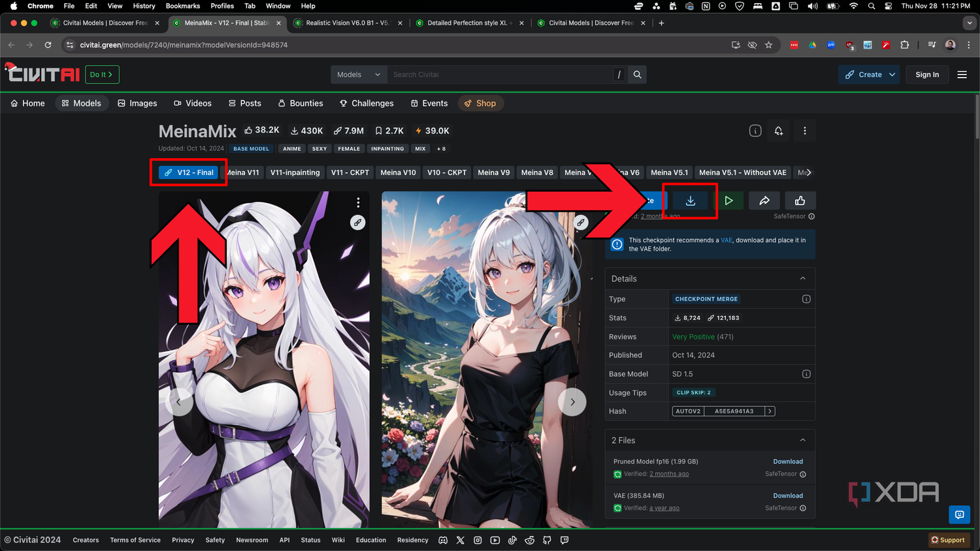Open the blue chat feedback button
The image size is (980, 551).
[x=959, y=514]
